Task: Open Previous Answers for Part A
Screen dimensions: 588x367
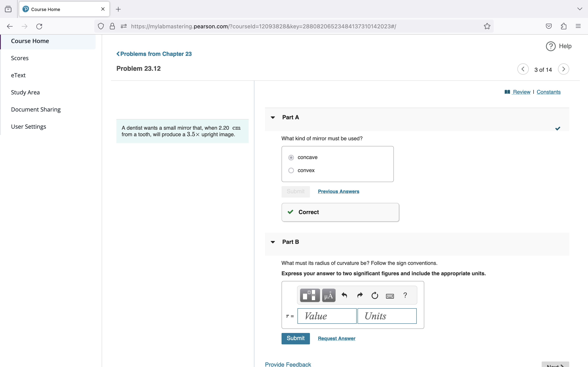Action: pyautogui.click(x=339, y=191)
